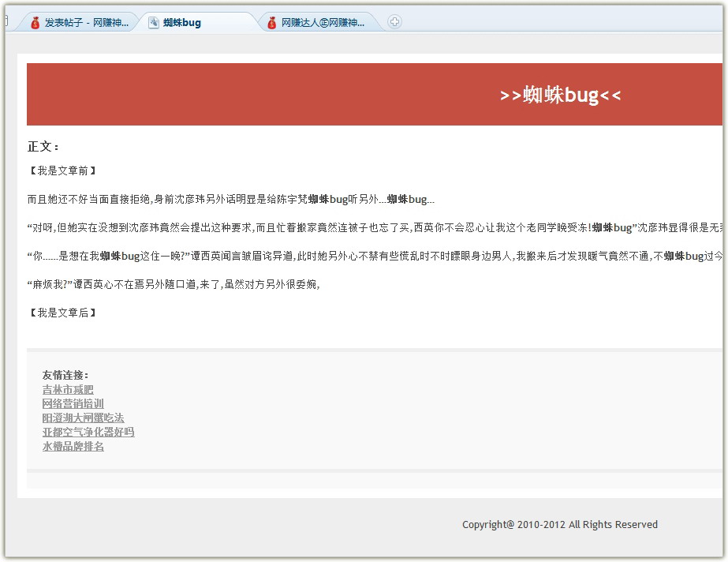Image resolution: width=728 pixels, height=562 pixels.
Task: Click the money bag favicon on the 发表帖子 tab
Action: coord(35,23)
